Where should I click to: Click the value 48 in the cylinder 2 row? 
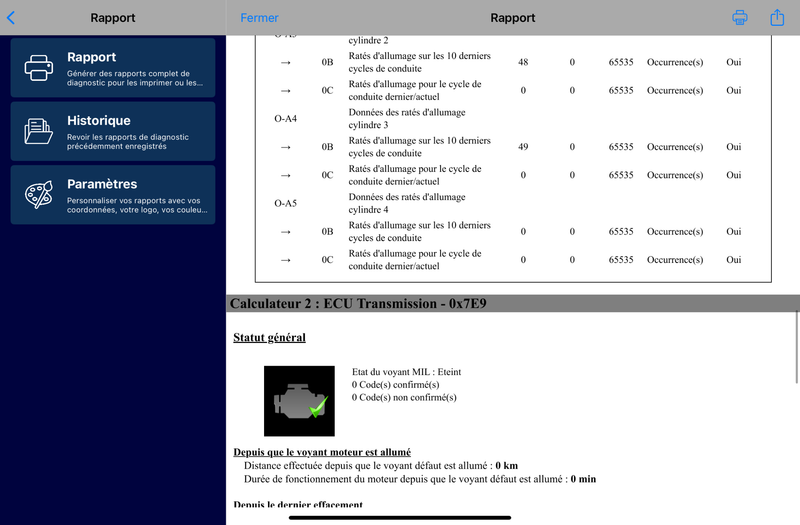coord(523,62)
